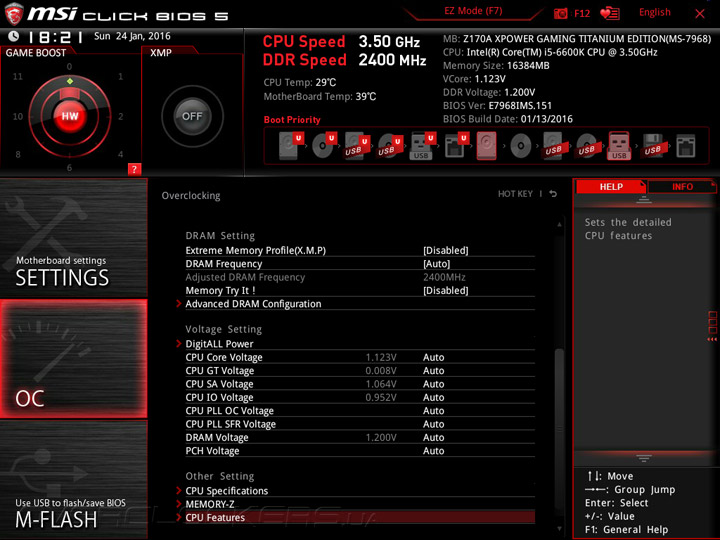Open the favorites heart icon
The image size is (720, 540).
pos(610,13)
